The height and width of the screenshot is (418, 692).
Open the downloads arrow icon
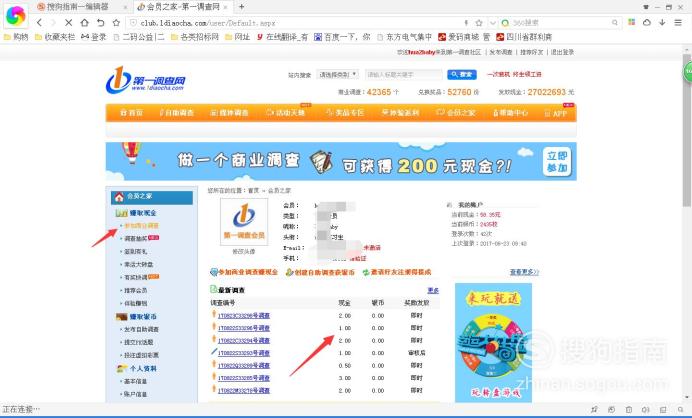(662, 22)
